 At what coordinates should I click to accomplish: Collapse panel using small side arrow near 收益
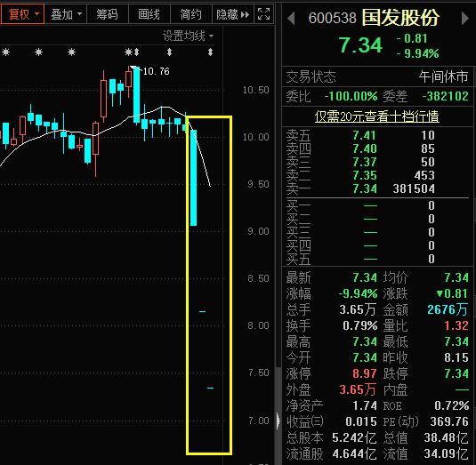click(278, 421)
